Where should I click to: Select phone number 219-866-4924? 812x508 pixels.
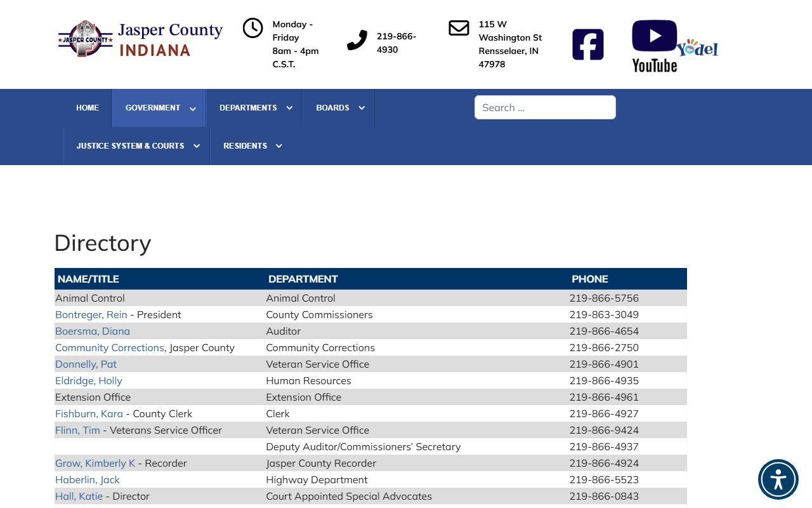tap(604, 464)
